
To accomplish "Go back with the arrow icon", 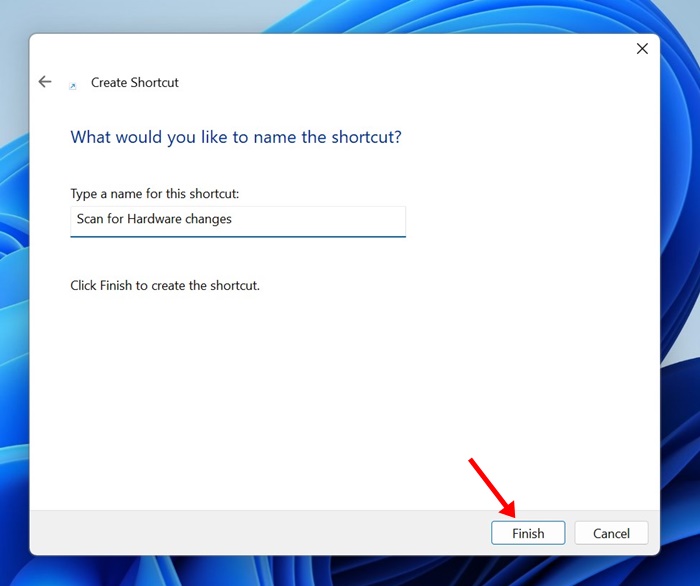I will pos(45,82).
